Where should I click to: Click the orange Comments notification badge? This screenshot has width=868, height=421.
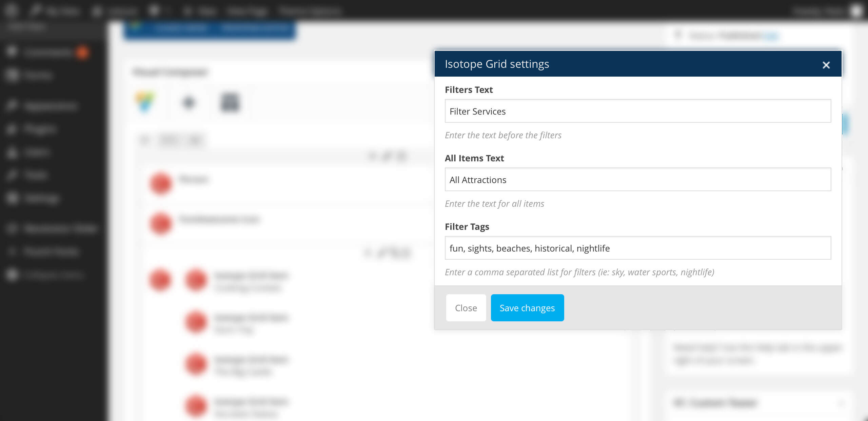[x=82, y=53]
